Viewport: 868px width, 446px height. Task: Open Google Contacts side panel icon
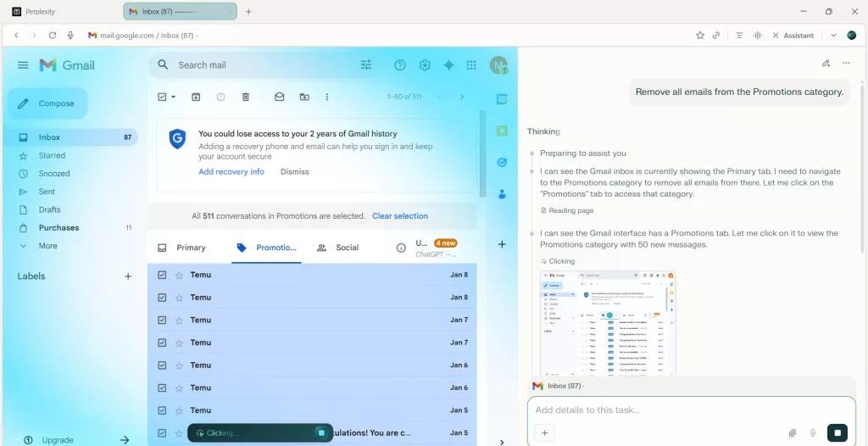point(502,194)
